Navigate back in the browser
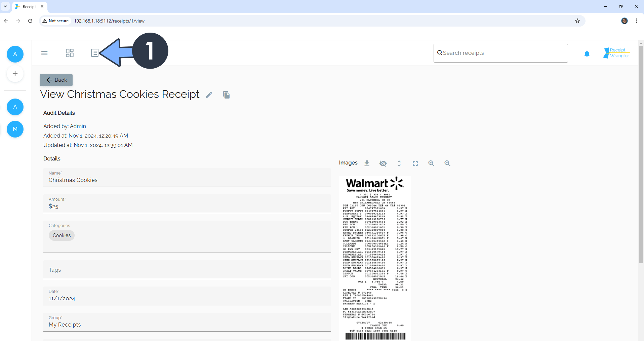The width and height of the screenshot is (644, 341). 6,21
